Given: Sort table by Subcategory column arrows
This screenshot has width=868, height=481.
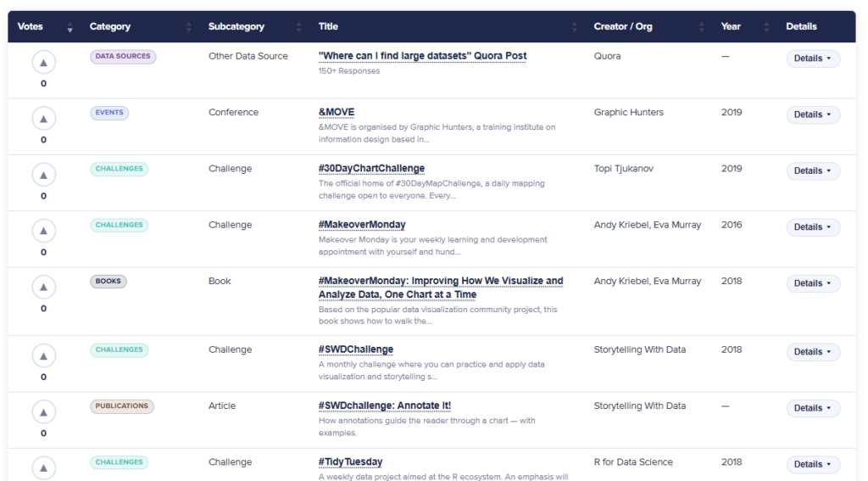Looking at the screenshot, I should [x=299, y=26].
